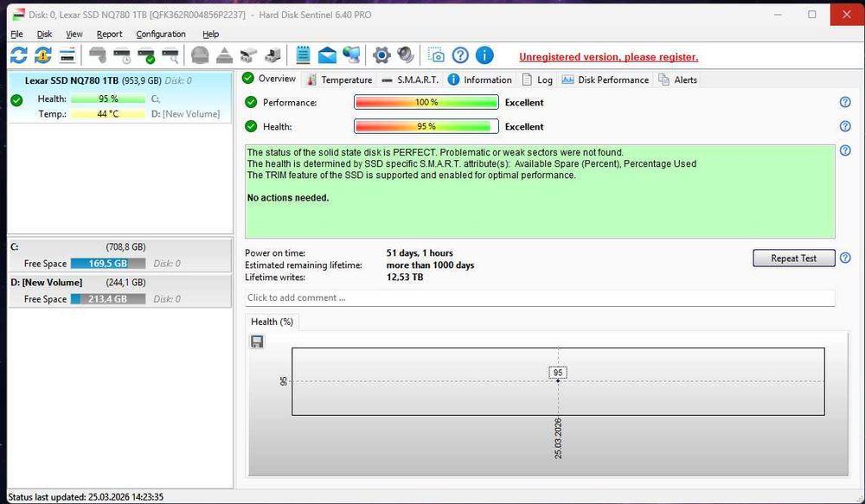Screen dimensions: 865x504
Task: Click the 'Click to add comment' field
Action: 540,297
